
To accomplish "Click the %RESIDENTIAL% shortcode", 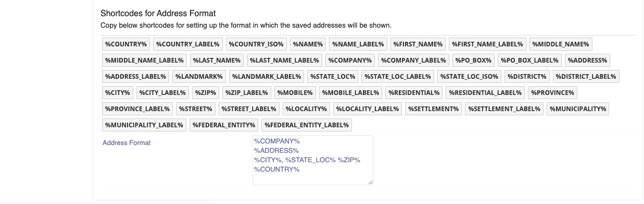I will (x=414, y=93).
